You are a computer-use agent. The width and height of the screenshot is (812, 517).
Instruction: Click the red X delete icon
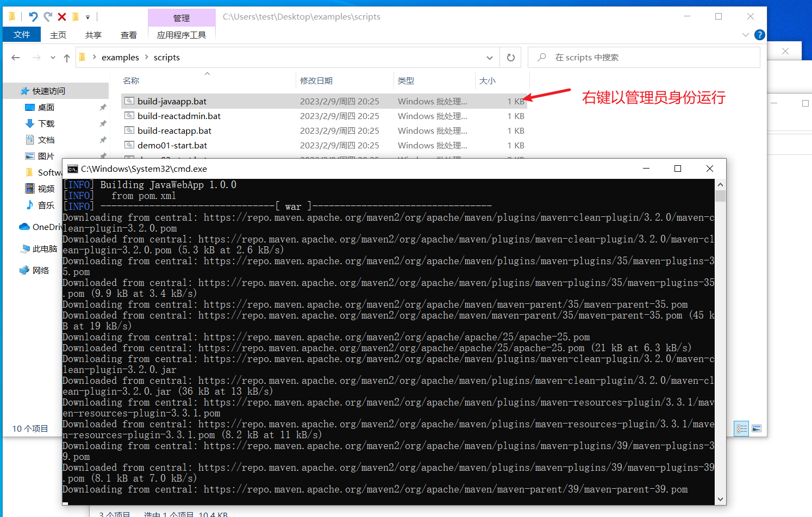point(62,17)
